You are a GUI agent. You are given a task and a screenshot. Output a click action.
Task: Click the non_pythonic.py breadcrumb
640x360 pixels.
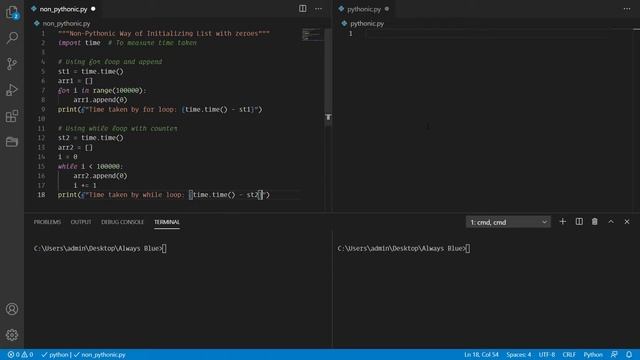pyautogui.click(x=66, y=24)
